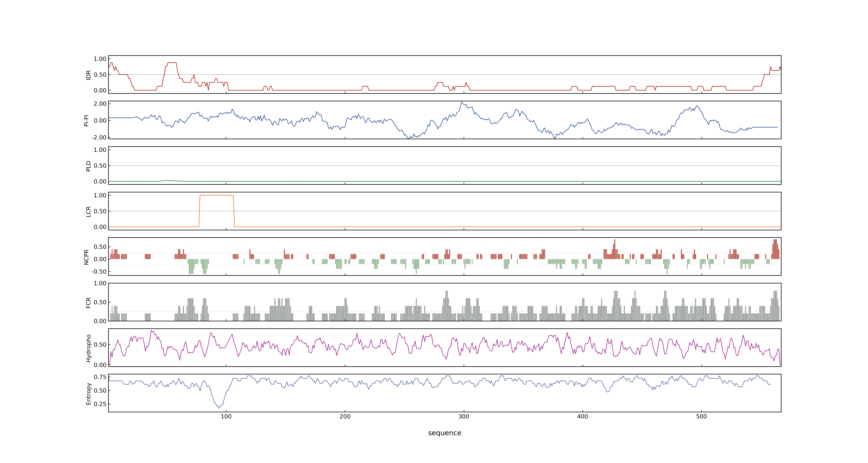Click the 0.25 tick on Entropy axis

click(100, 404)
